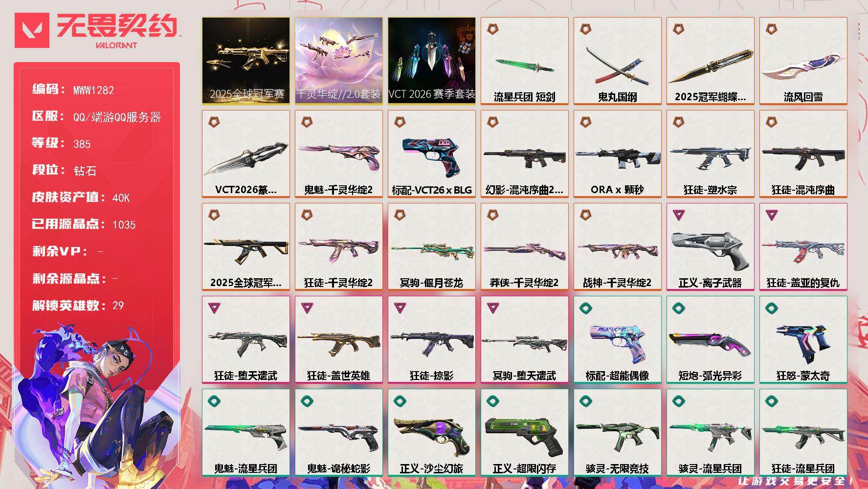Click tier icon on 标配-VCT26 x BLG card
This screenshot has width=868, height=489.
(400, 122)
